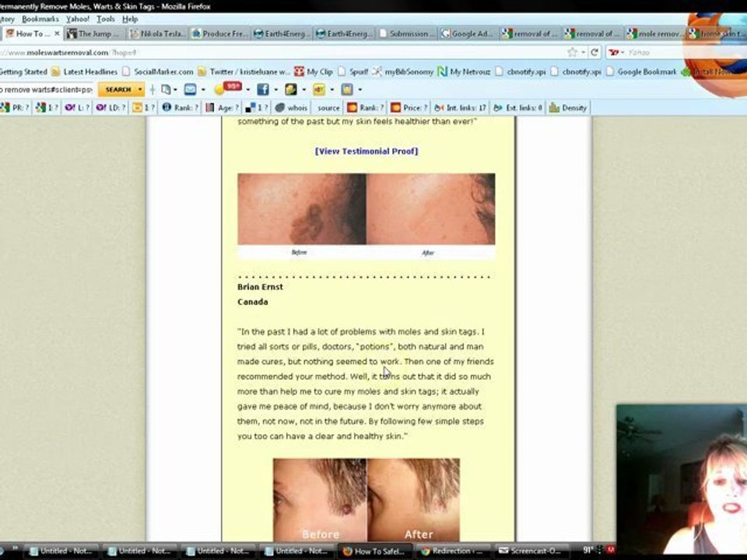Switch to The Jump tab
Screen dimensions: 747x560
pyautogui.click(x=94, y=33)
